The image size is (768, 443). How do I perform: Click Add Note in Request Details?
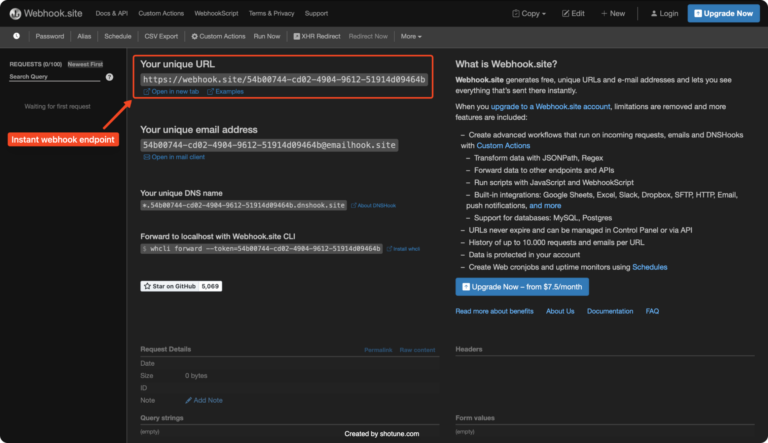click(x=207, y=400)
